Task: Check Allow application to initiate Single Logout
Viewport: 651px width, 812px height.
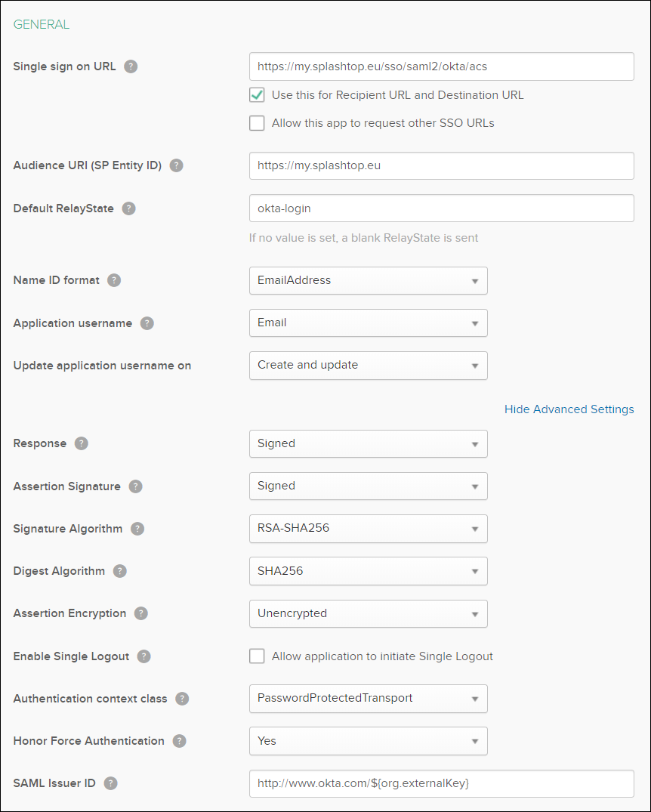Action: pos(257,656)
